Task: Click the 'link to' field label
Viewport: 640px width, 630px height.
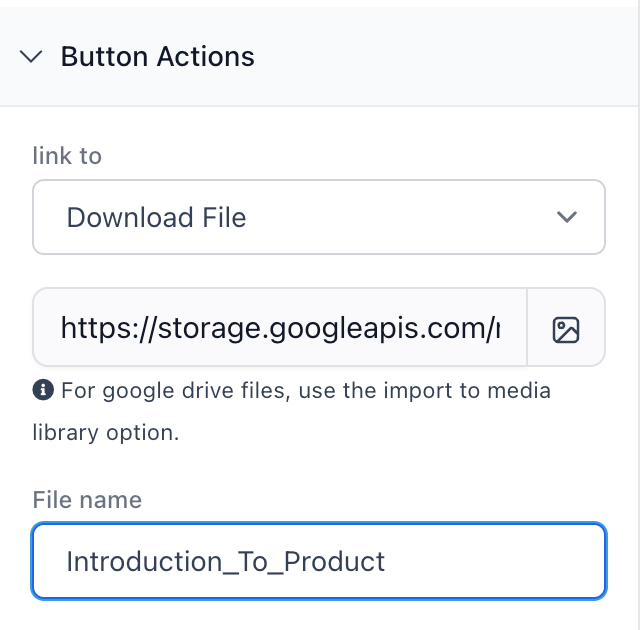Action: pyautogui.click(x=67, y=155)
